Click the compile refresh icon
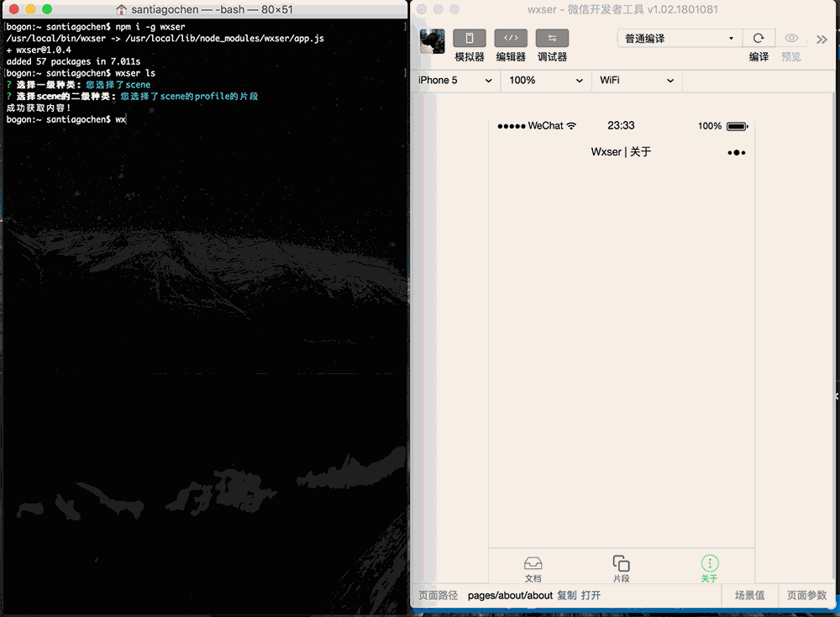The height and width of the screenshot is (617, 840). [758, 38]
